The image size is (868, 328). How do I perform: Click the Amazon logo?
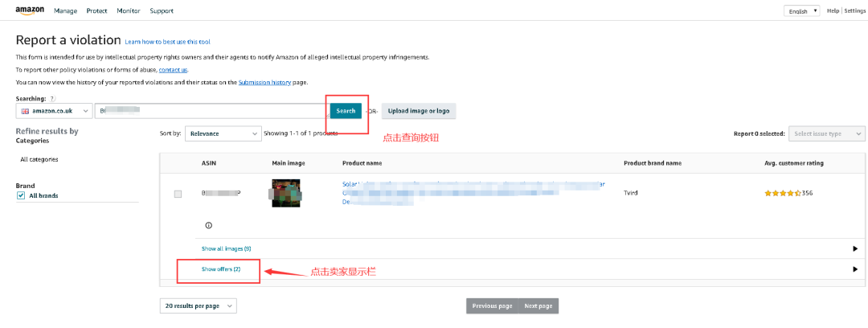point(31,11)
